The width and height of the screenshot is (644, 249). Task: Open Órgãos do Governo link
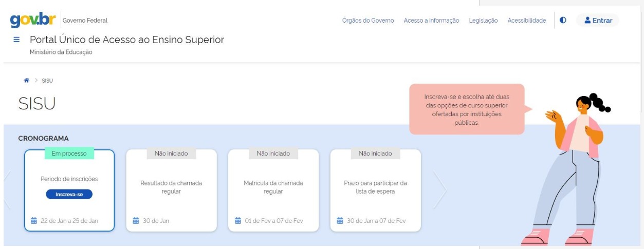(x=368, y=21)
